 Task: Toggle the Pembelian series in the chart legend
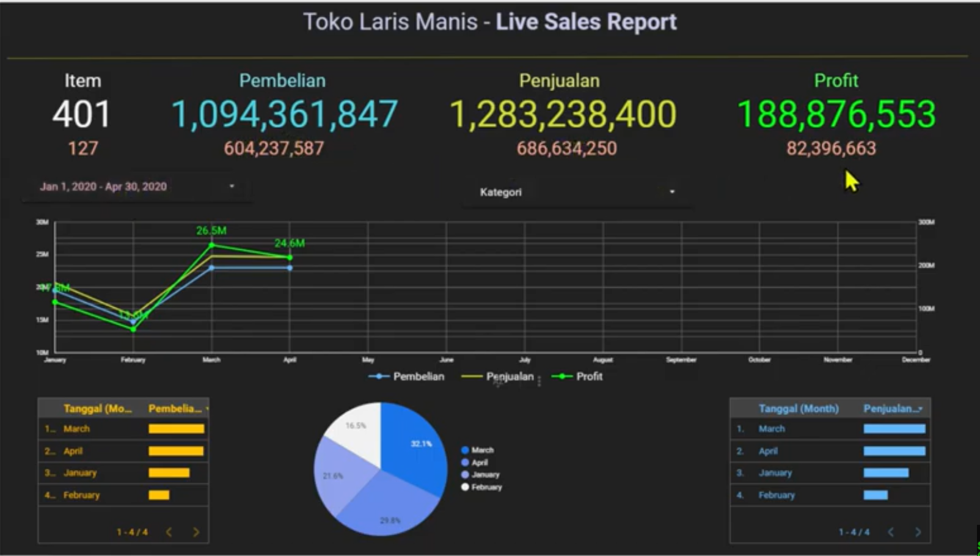pyautogui.click(x=420, y=377)
